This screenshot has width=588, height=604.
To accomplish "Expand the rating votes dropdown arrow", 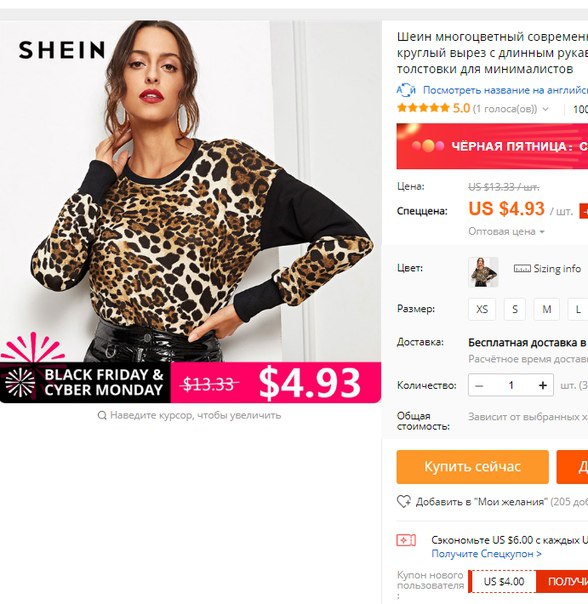I will (545, 109).
